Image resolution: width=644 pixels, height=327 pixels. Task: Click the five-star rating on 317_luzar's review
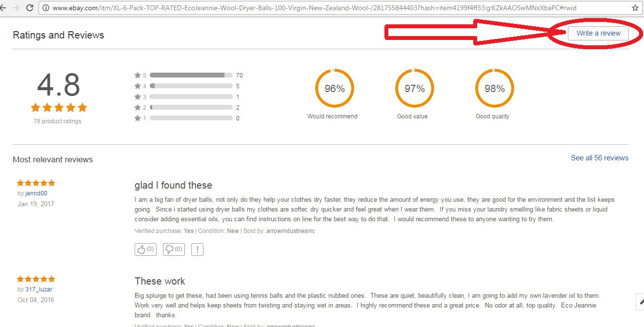pos(36,279)
